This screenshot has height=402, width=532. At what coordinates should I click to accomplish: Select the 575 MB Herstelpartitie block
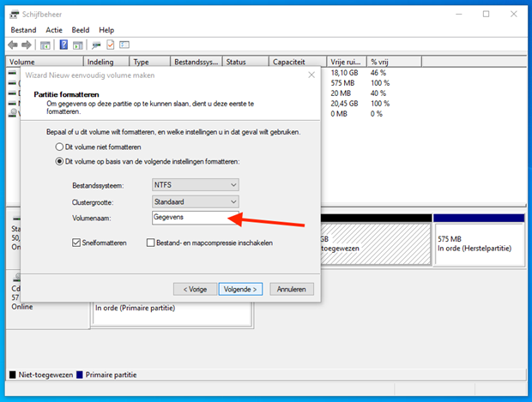tap(479, 240)
